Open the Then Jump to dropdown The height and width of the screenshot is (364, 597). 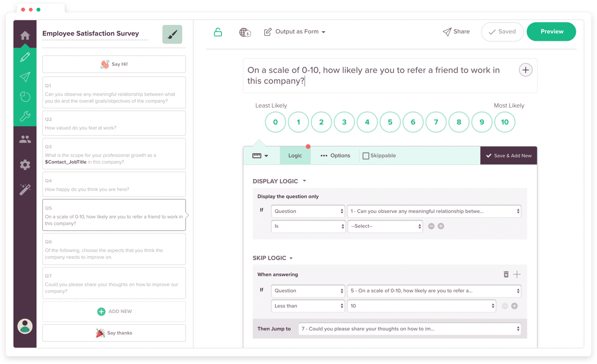click(410, 329)
